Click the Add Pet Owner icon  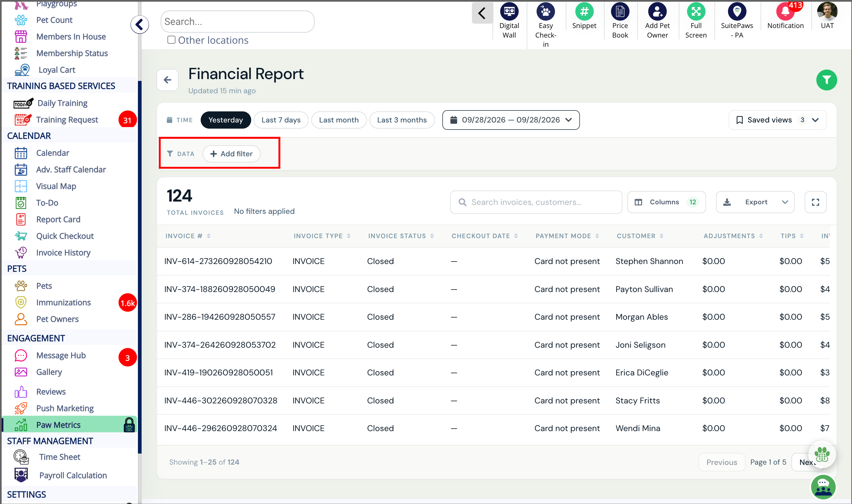tap(657, 12)
